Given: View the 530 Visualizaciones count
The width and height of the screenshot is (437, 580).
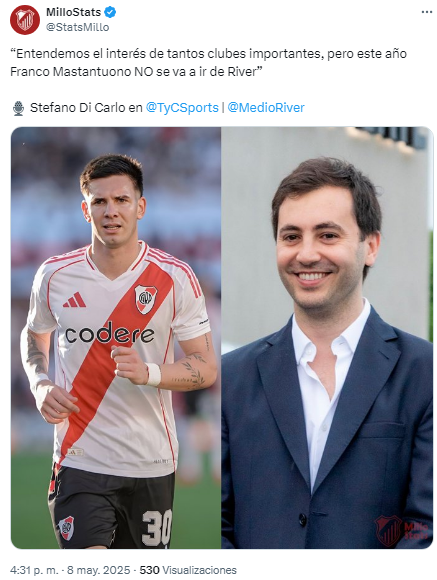Looking at the screenshot, I should (x=188, y=570).
